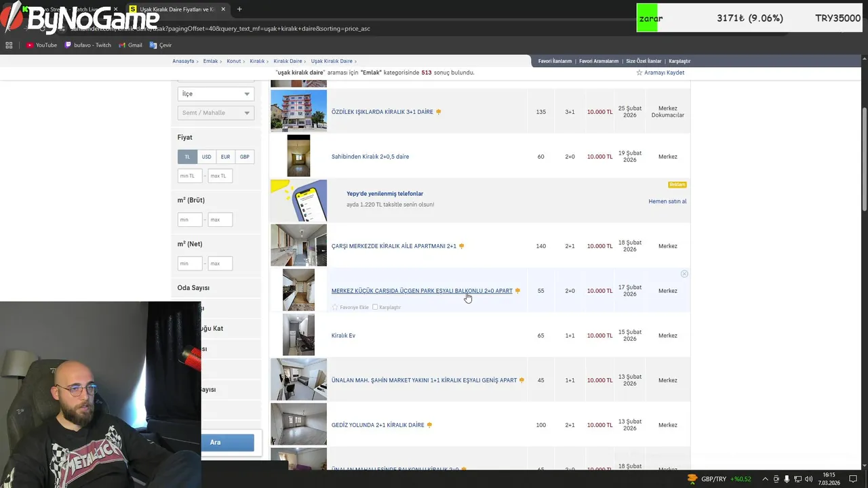Open the Windows notification center icon

(853, 479)
